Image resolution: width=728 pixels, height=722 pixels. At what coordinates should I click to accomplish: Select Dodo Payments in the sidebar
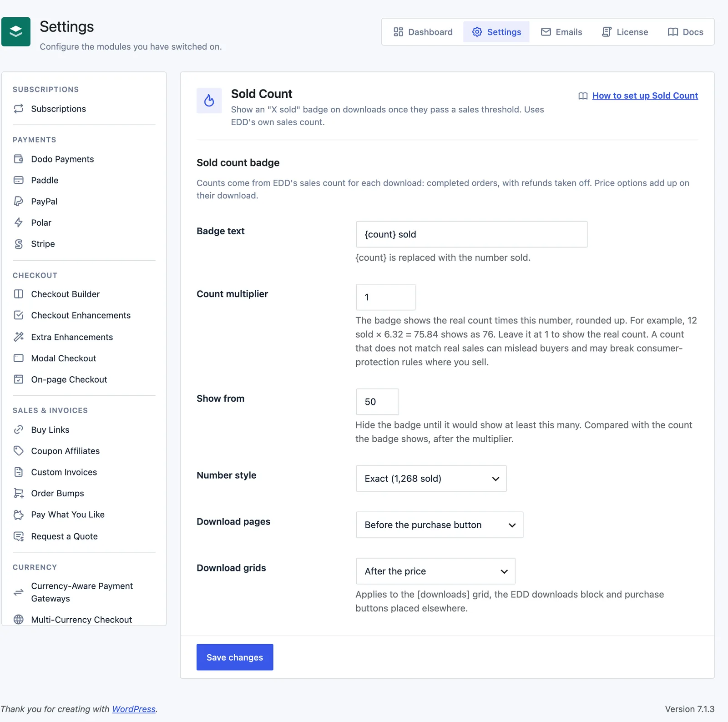pyautogui.click(x=84, y=159)
